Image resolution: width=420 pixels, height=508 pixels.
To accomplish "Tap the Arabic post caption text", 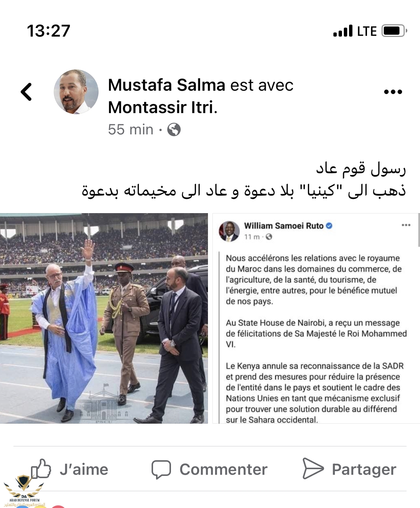I will tap(243, 179).
